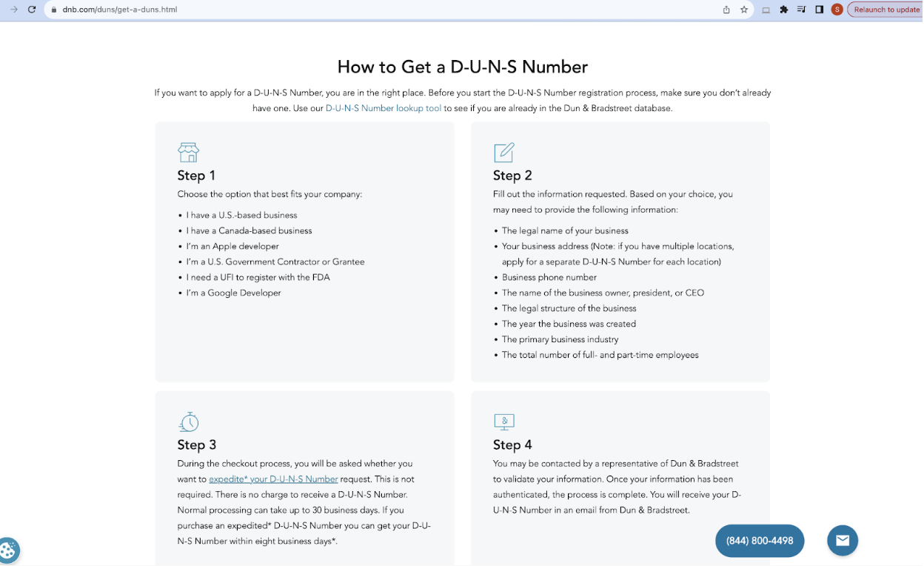This screenshot has height=566, width=924.
Task: Click the browser forward arrow
Action: (x=13, y=10)
